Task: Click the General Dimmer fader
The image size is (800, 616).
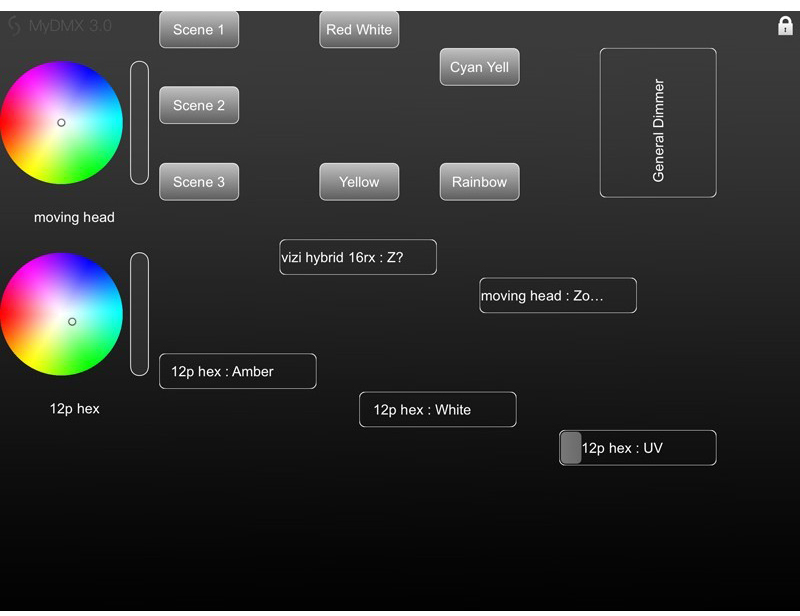Action: tap(658, 123)
